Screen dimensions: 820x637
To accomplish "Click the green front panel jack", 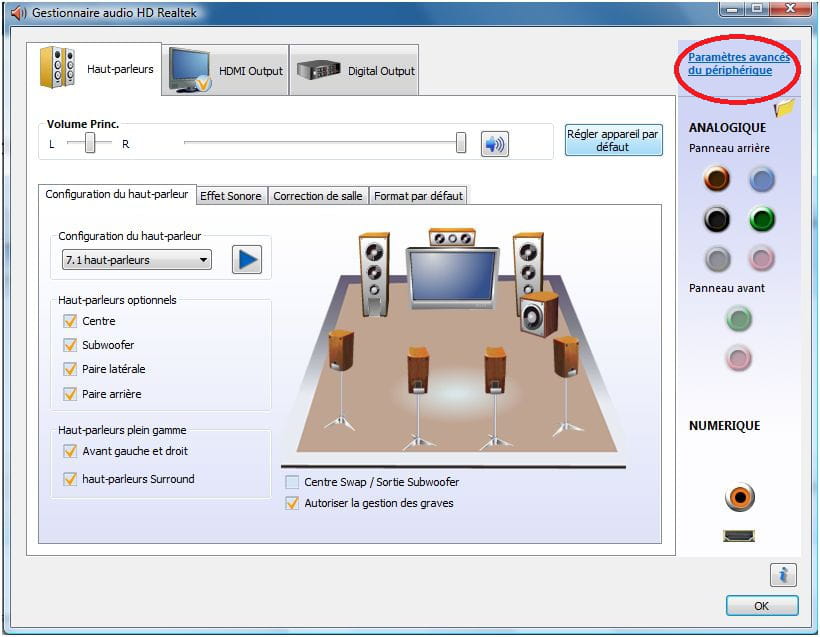I will (739, 319).
